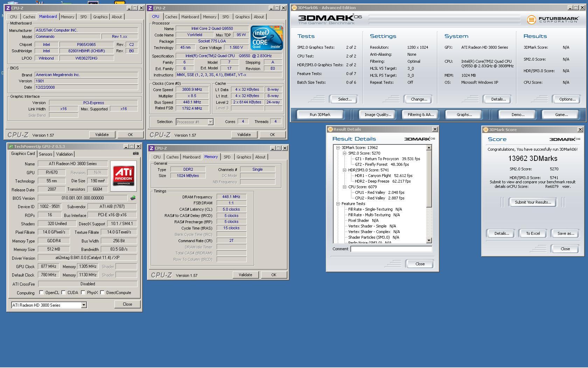The image size is (588, 368).
Task: Open About tab in CPU-Z Memory window
Action: [x=260, y=157]
